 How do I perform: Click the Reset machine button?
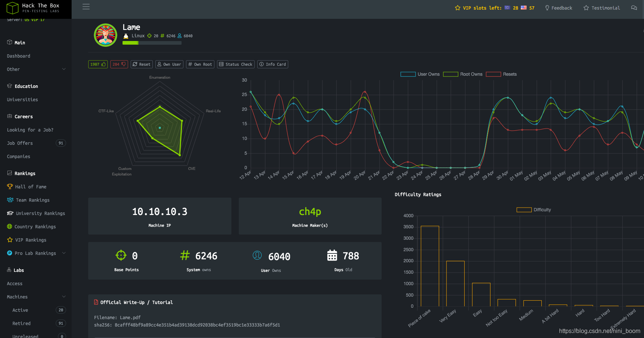point(142,64)
